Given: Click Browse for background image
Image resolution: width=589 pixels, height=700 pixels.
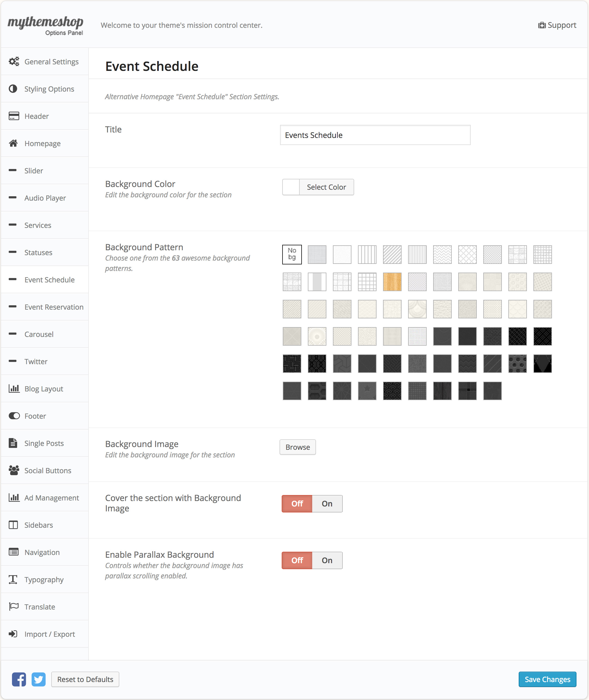Looking at the screenshot, I should pos(297,447).
